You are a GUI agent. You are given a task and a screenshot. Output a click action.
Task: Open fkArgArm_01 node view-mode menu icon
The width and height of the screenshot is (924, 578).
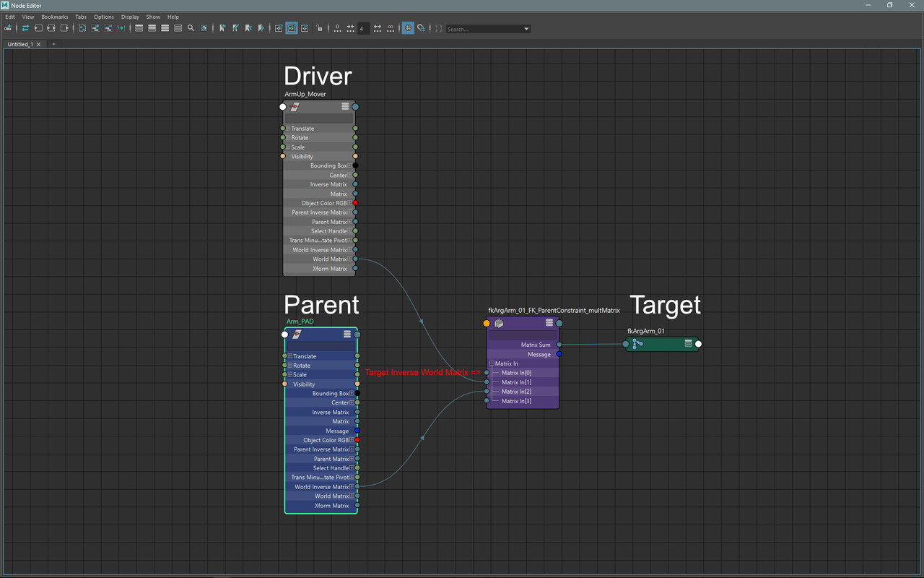[688, 344]
